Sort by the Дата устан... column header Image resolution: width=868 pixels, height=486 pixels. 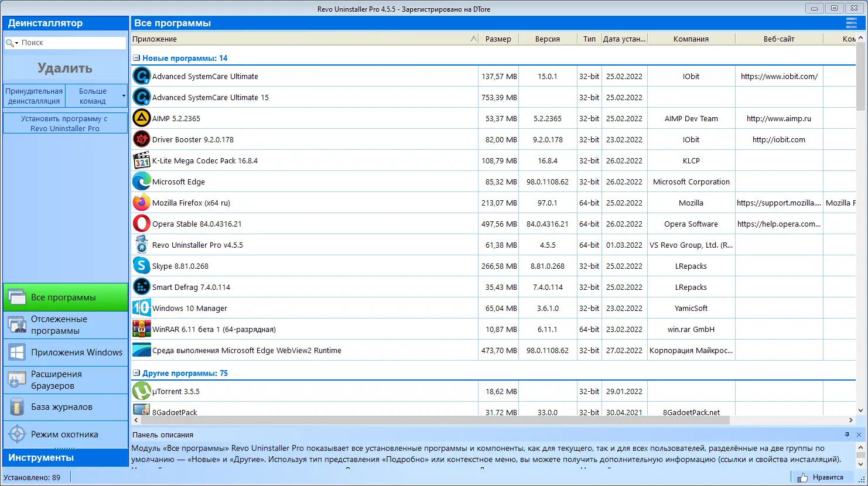click(x=624, y=39)
